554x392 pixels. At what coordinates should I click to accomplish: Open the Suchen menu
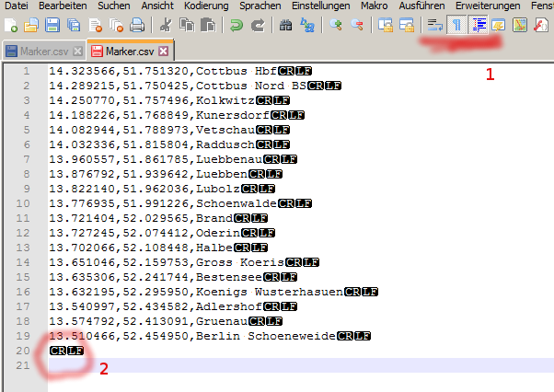click(114, 6)
